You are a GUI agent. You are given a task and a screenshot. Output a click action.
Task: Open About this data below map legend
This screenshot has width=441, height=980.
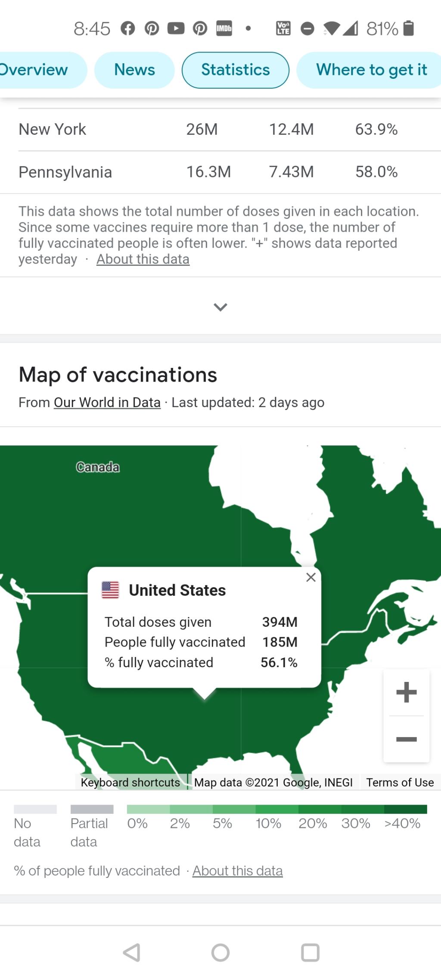pyautogui.click(x=237, y=871)
